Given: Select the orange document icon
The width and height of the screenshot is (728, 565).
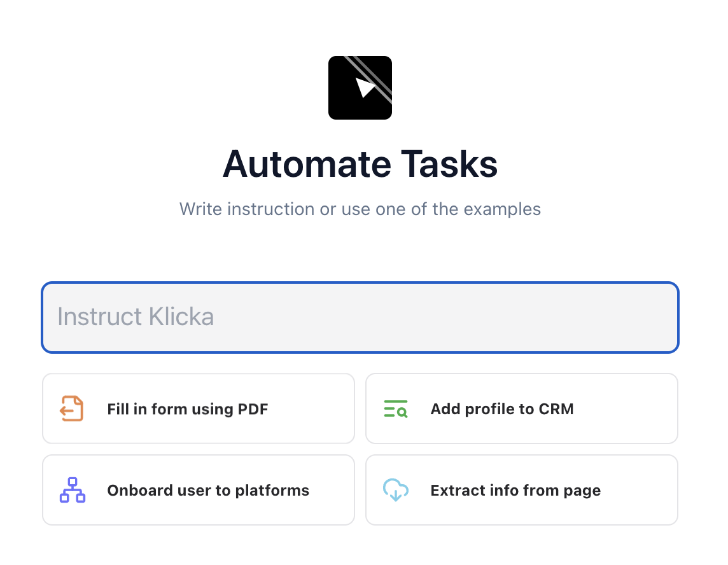Looking at the screenshot, I should coord(72,408).
